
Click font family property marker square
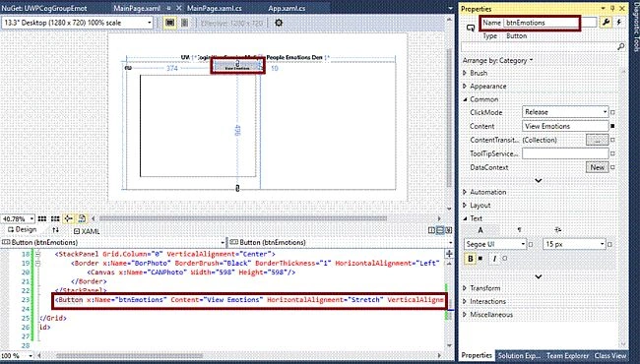531,245
